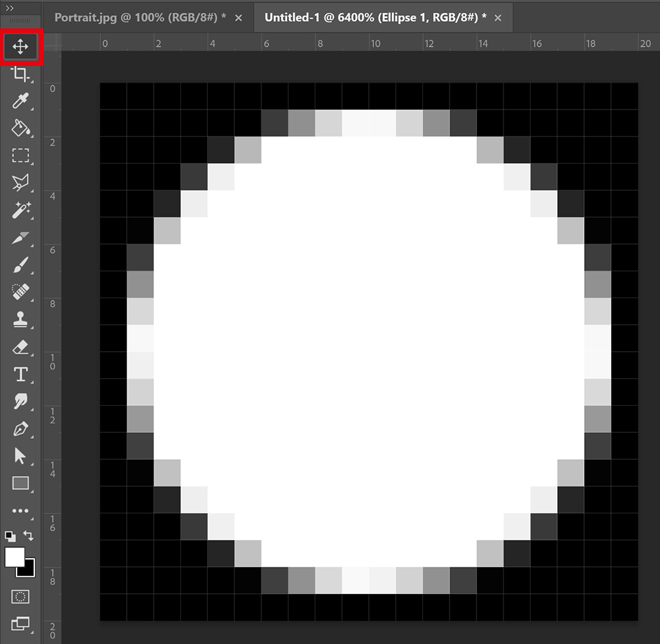Select the Rectangular Marquee tool
Viewport: 660px width, 644px height.
pos(20,155)
